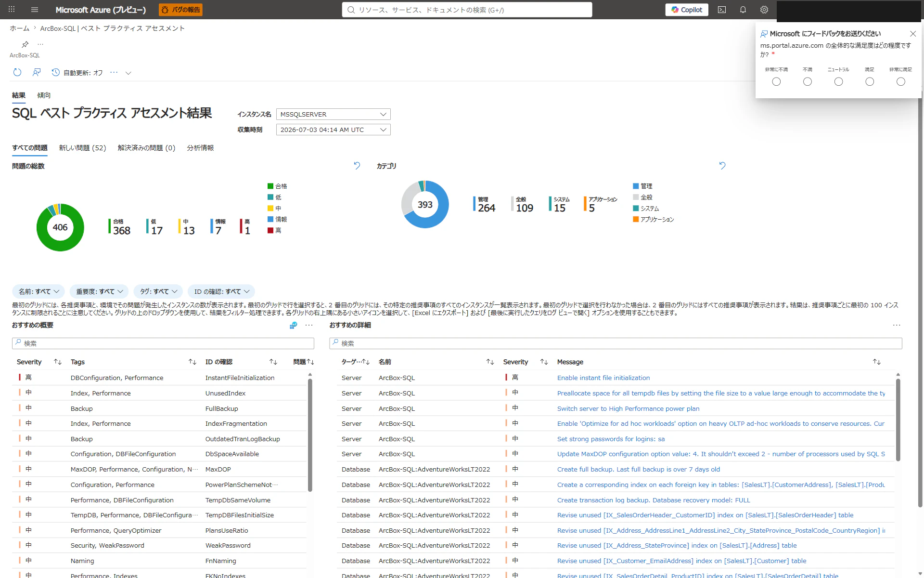The width and height of the screenshot is (924, 578).
Task: Select ニュートラル radio button
Action: (838, 82)
